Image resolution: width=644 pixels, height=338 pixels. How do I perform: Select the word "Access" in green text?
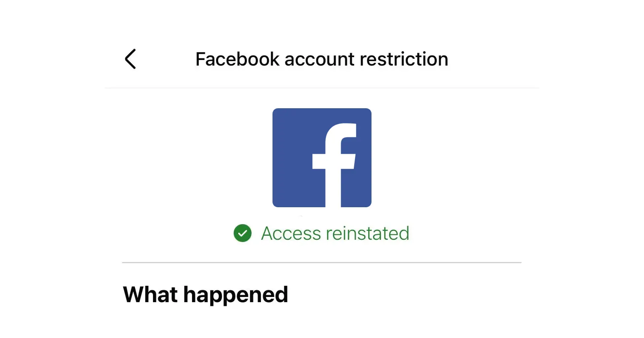(291, 233)
